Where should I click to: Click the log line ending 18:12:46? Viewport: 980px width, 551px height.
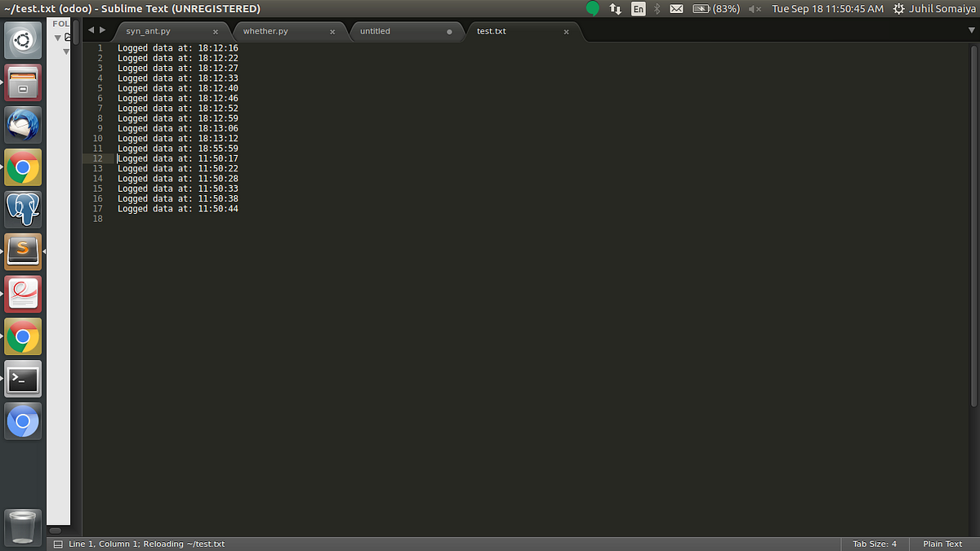pyautogui.click(x=178, y=98)
